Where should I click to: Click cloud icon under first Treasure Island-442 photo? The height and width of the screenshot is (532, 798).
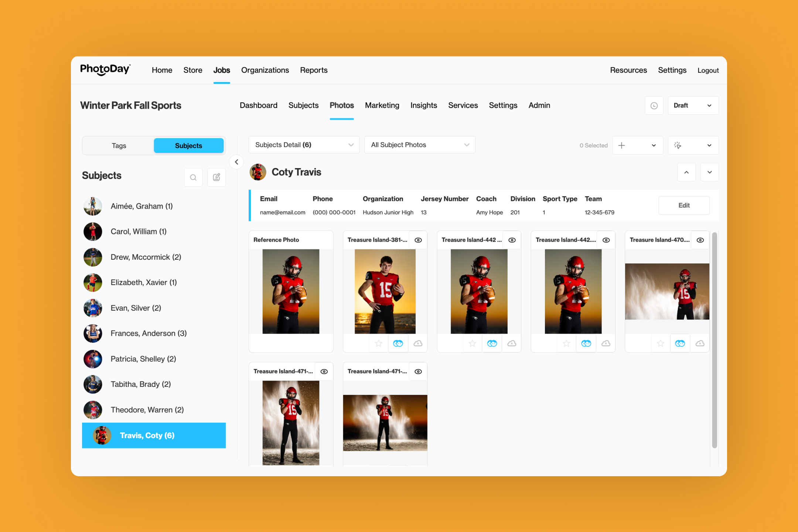tap(512, 344)
